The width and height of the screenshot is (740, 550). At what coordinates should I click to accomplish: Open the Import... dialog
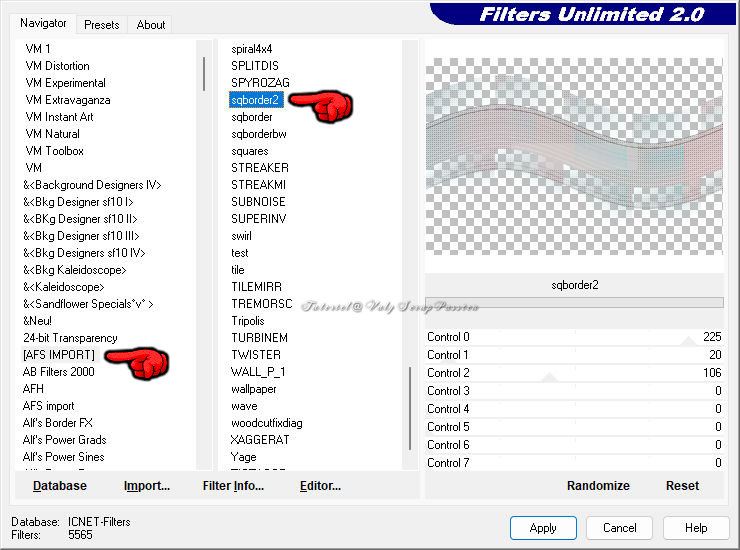coord(147,486)
